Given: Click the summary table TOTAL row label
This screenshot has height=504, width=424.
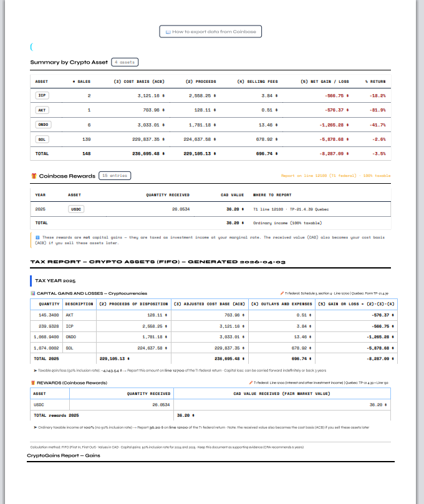Looking at the screenshot, I should click(42, 154).
